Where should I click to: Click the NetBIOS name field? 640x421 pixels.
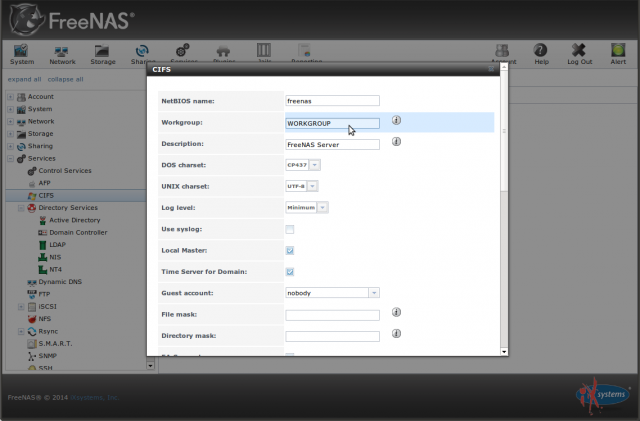point(332,101)
